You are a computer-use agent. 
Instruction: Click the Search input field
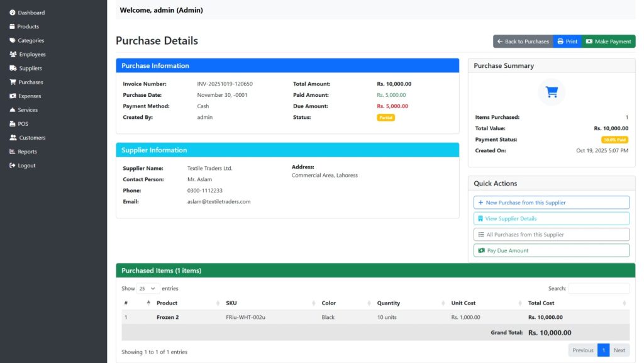pos(599,288)
